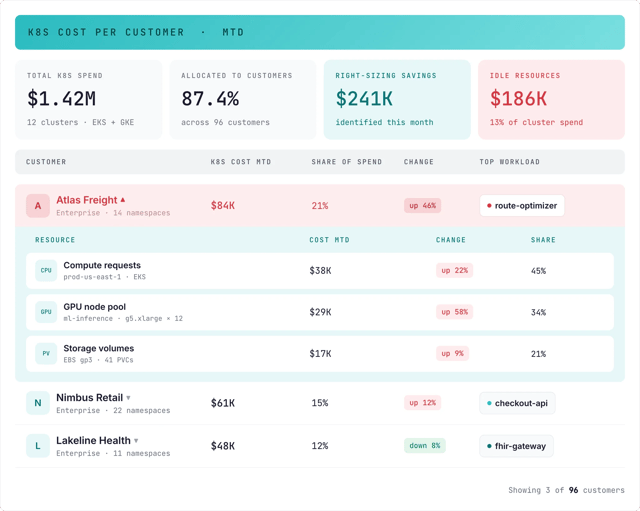Collapse the Atlas Freight row arrow

click(x=122, y=200)
